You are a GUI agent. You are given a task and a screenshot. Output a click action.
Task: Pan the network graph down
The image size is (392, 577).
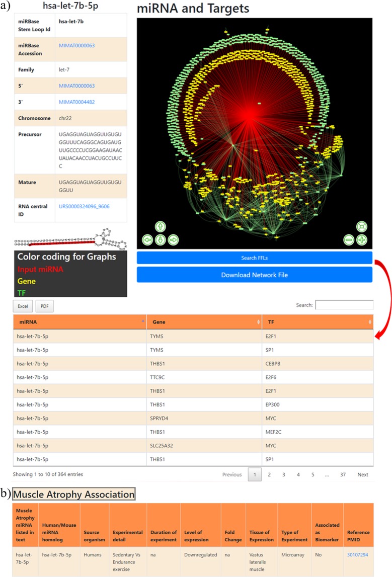[x=160, y=239]
